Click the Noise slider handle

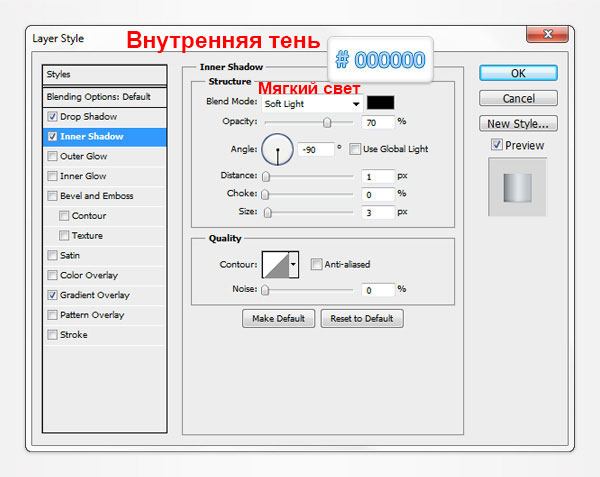coord(265,290)
